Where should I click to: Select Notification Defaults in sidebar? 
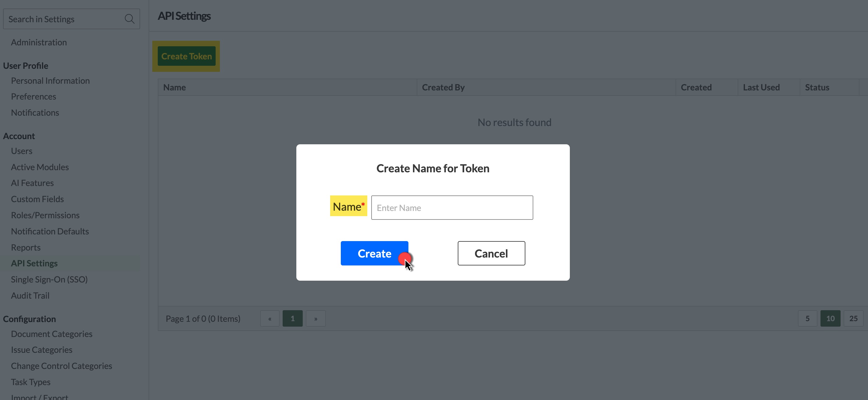click(50, 232)
